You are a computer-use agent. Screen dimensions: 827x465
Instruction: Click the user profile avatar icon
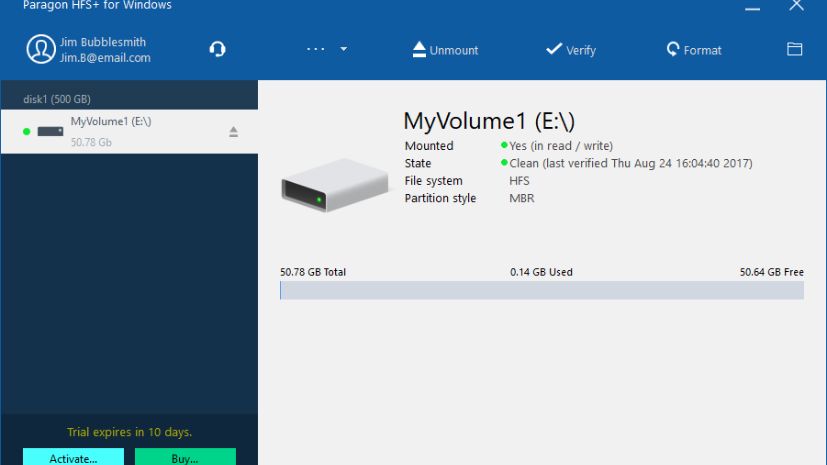[41, 49]
